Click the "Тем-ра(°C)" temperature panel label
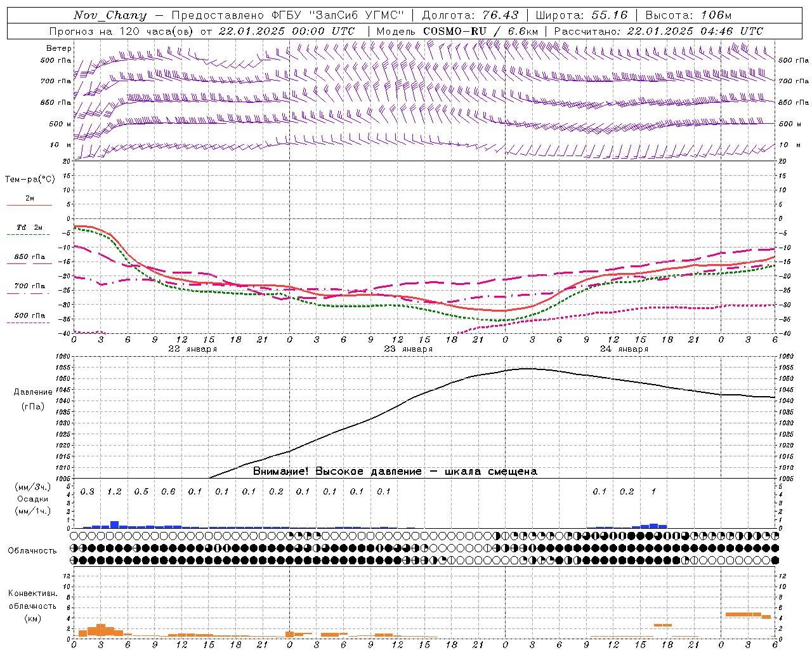This screenshot has width=812, height=650. pos(30,180)
